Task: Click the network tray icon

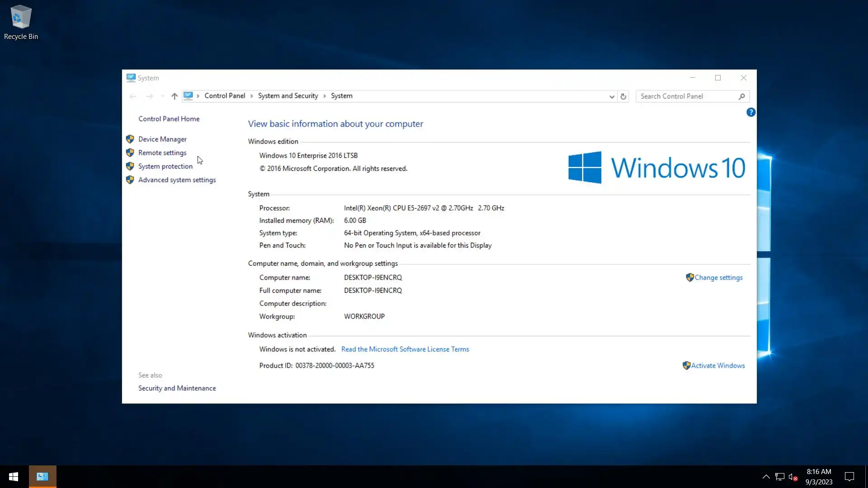Action: coord(779,477)
